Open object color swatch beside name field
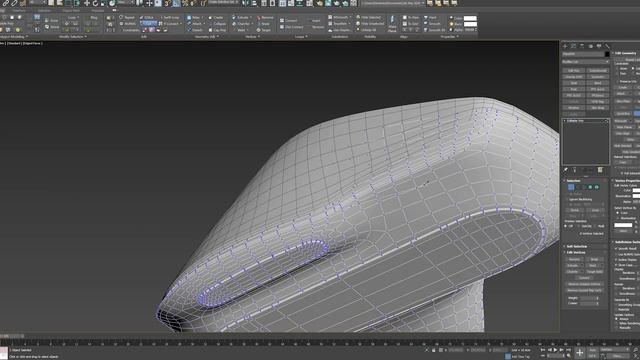The width and height of the screenshot is (640, 360). 607,54
